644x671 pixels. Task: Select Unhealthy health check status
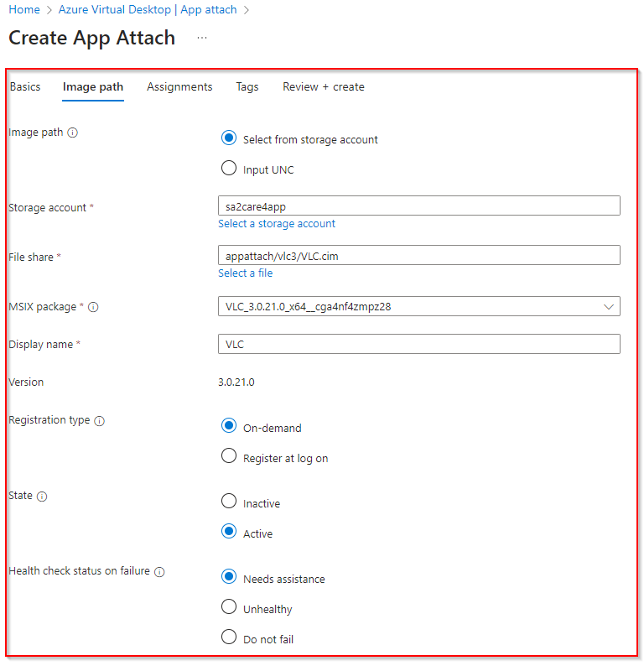229,608
